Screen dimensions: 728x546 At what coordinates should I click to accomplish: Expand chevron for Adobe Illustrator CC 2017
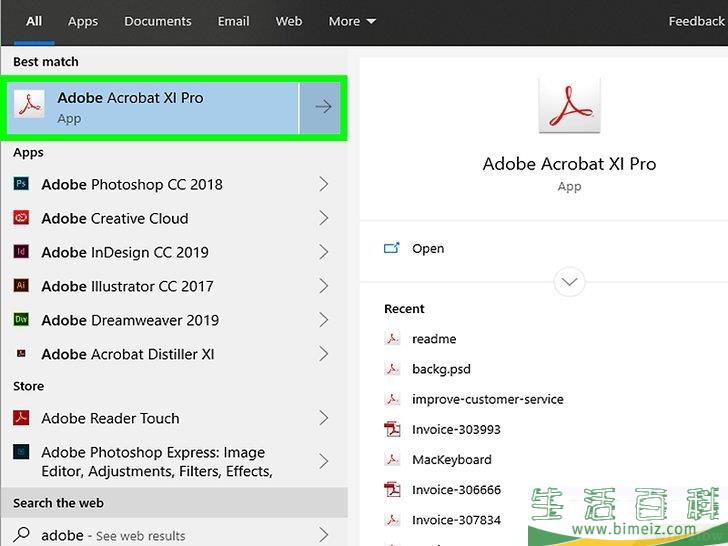click(x=324, y=286)
